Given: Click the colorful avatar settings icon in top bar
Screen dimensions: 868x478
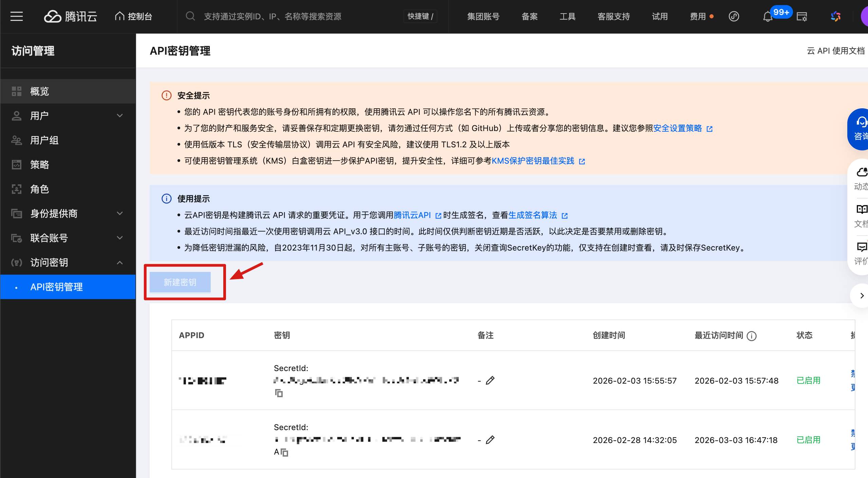Looking at the screenshot, I should [x=835, y=16].
